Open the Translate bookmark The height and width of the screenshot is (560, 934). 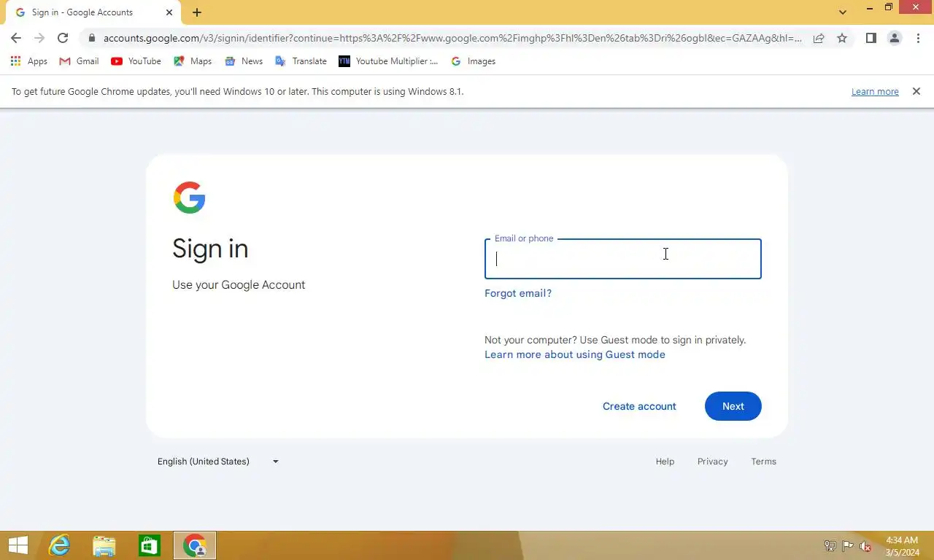(301, 61)
